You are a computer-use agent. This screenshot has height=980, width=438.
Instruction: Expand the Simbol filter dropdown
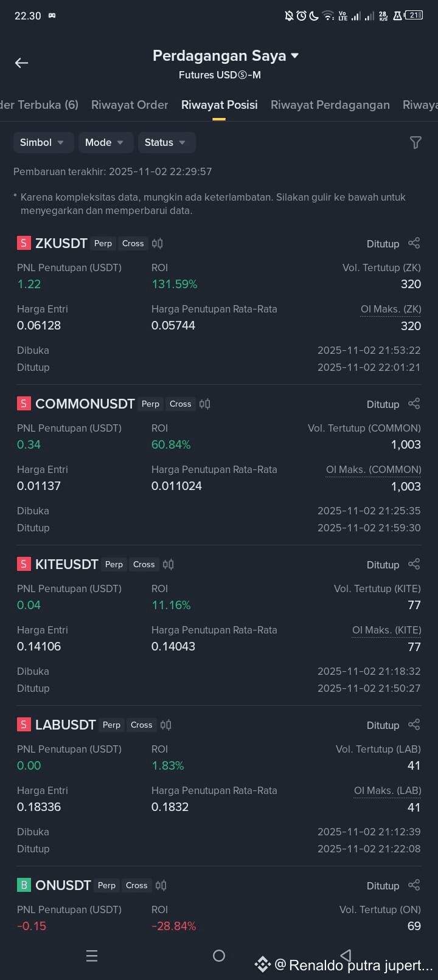point(43,142)
